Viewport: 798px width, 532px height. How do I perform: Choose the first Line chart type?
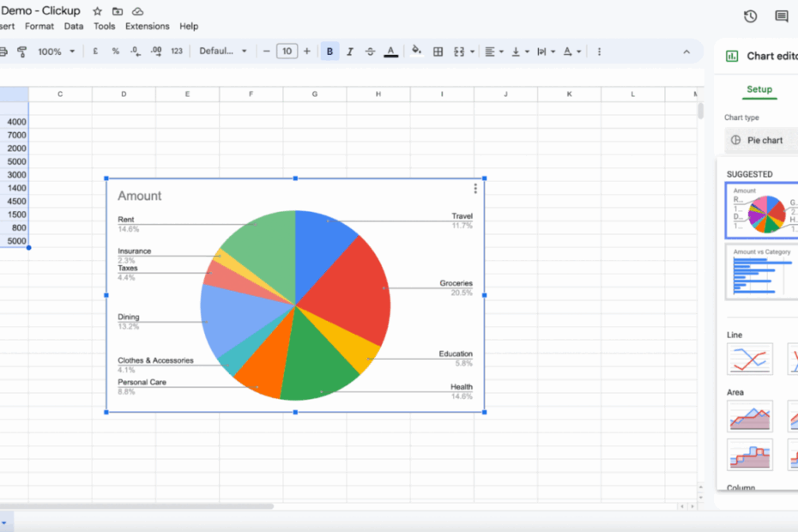(750, 359)
